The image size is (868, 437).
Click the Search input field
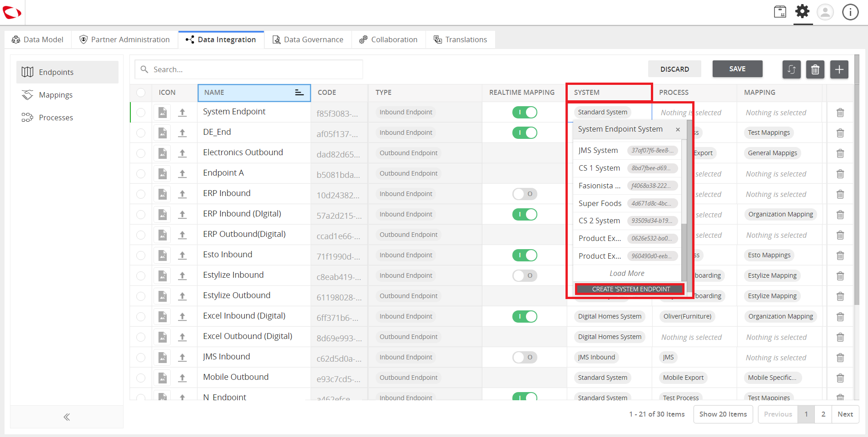coord(249,69)
